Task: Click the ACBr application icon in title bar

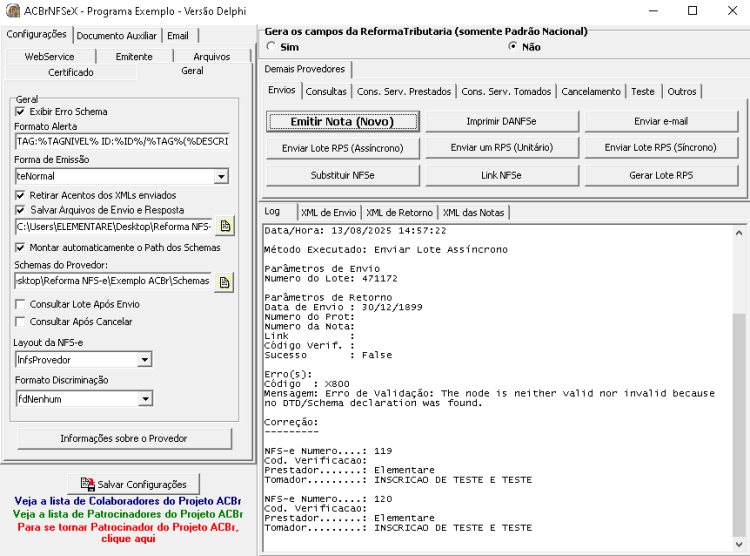Action: coord(12,11)
